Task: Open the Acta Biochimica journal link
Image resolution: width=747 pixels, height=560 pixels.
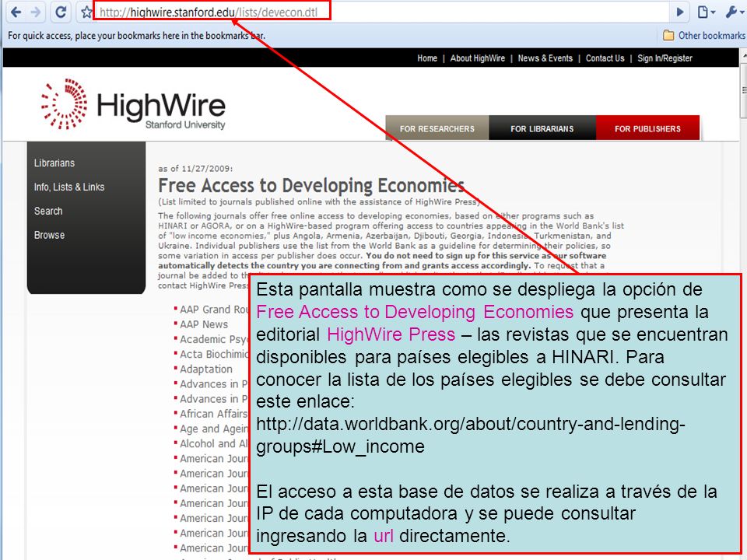Action: coord(214,355)
